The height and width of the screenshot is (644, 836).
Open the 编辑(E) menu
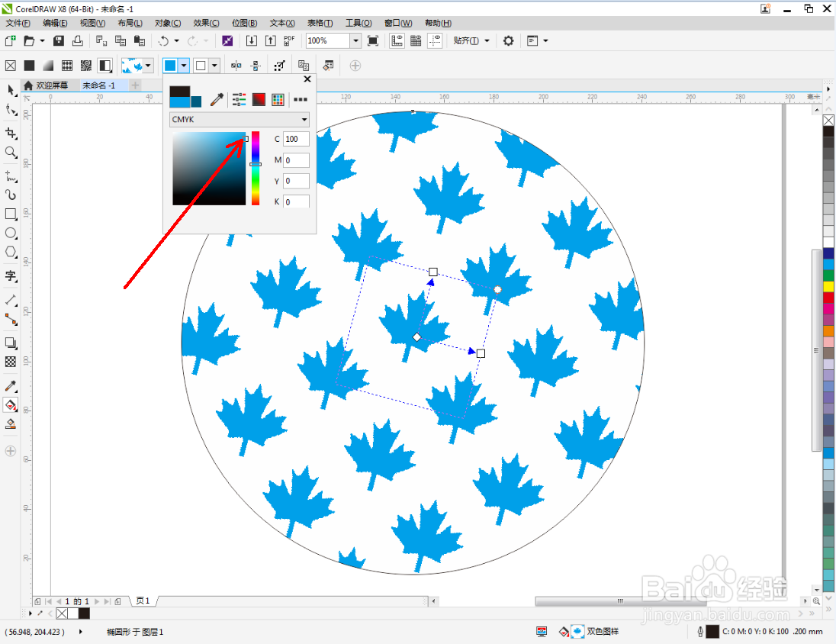pyautogui.click(x=55, y=23)
